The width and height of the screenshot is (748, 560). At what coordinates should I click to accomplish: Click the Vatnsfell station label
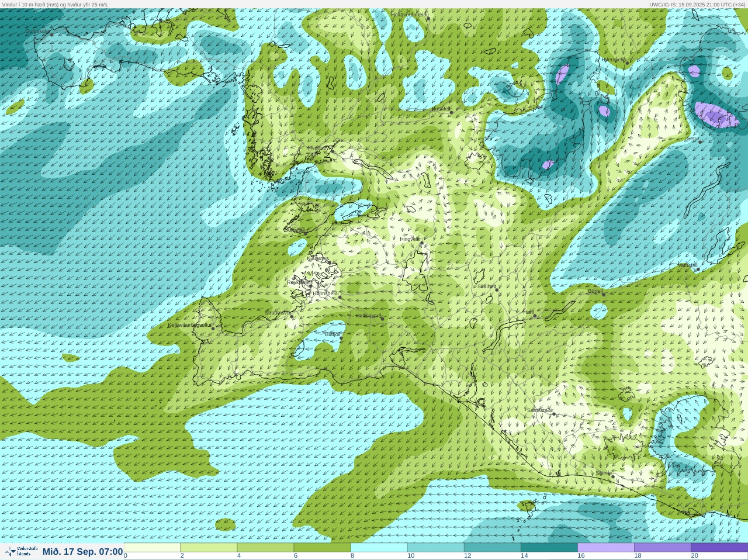688,265
